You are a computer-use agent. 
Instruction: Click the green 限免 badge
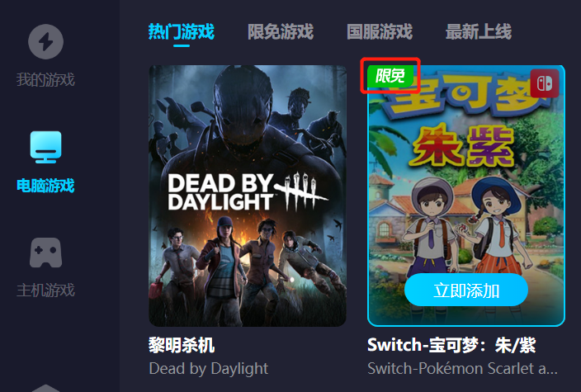390,76
